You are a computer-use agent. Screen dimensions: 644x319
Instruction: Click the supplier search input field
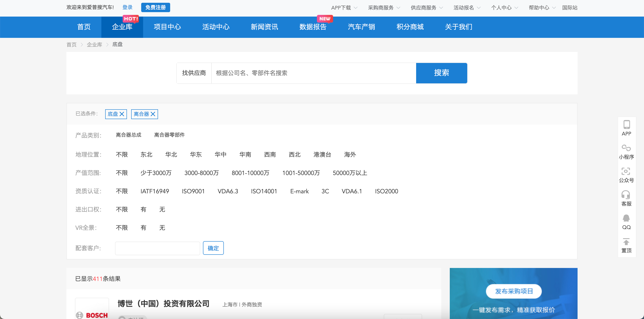pyautogui.click(x=314, y=73)
